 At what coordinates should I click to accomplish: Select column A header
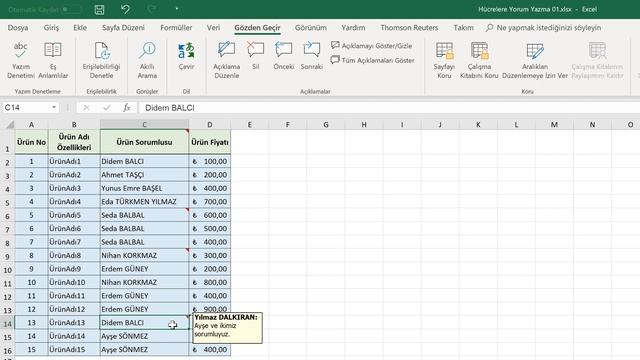pyautogui.click(x=31, y=124)
